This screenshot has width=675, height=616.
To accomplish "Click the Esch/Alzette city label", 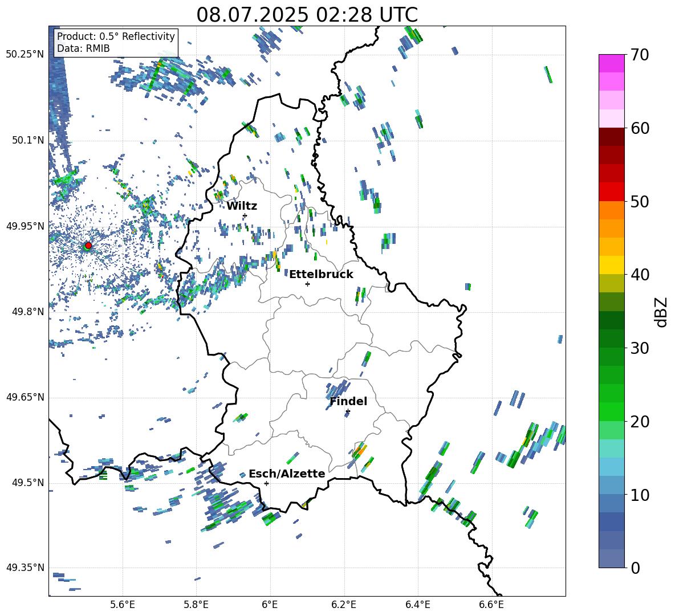I will 287,474.
